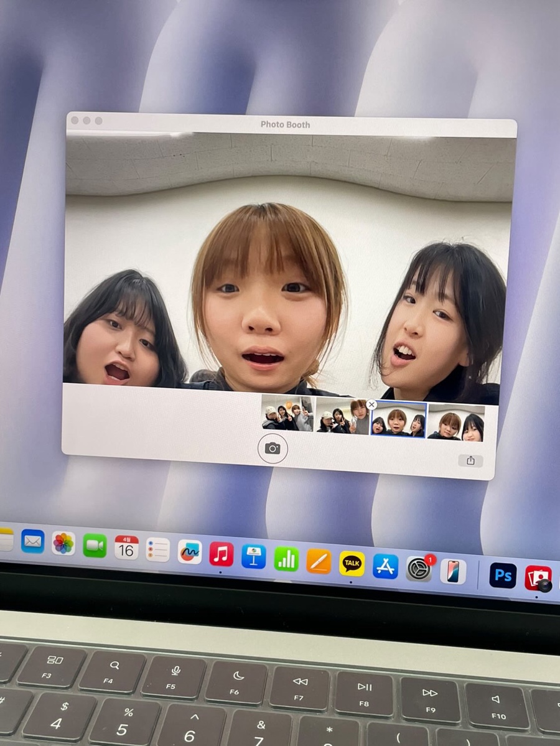Delete the selected photo using the X badge
This screenshot has height=746, width=560.
[x=371, y=405]
